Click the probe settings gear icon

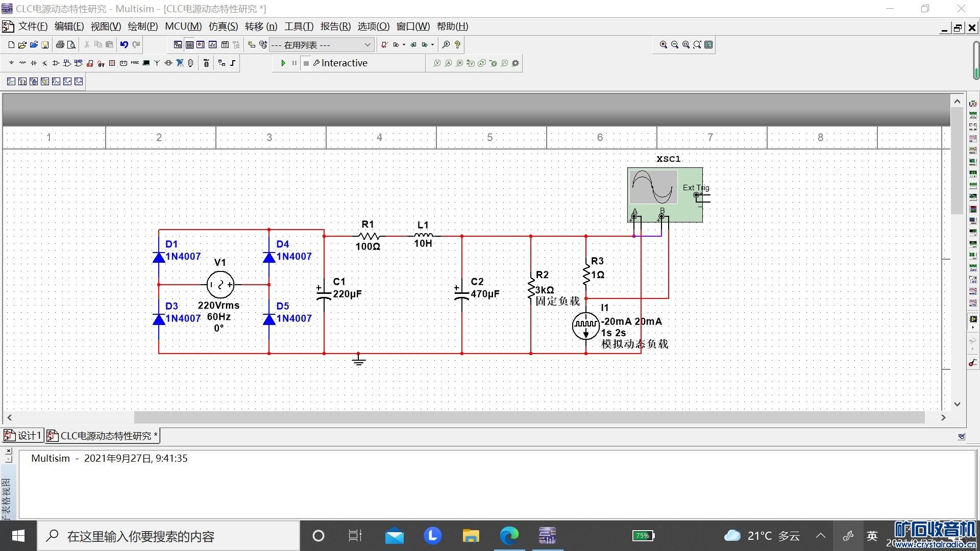coord(516,63)
